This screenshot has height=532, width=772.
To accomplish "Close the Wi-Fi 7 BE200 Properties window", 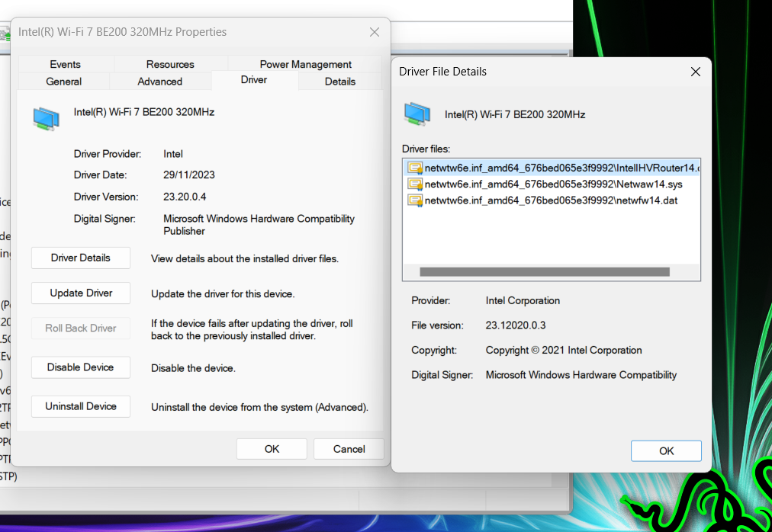I will click(374, 32).
